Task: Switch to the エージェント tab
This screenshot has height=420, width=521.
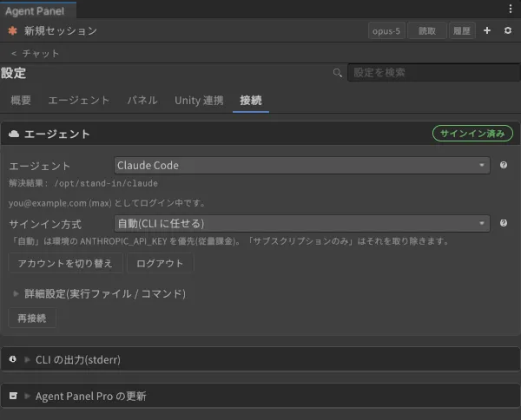Action: point(79,101)
